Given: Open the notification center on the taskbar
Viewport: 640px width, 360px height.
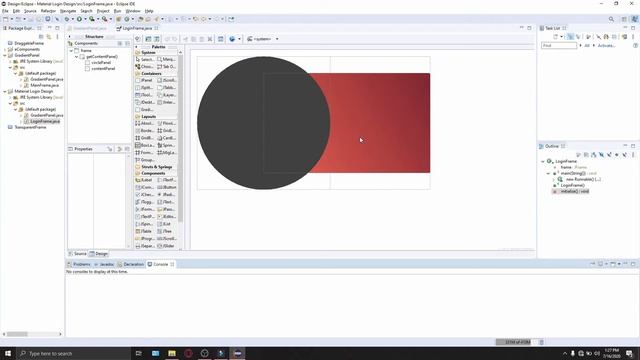Looking at the screenshot, I should (629, 353).
